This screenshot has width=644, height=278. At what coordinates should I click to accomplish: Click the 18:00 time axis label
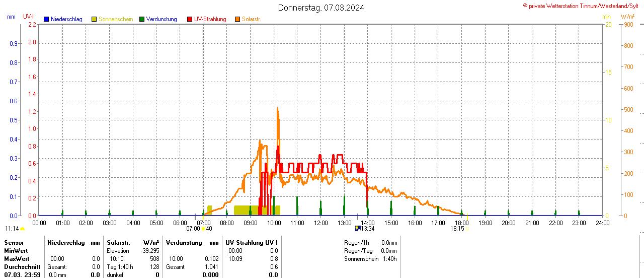(461, 223)
